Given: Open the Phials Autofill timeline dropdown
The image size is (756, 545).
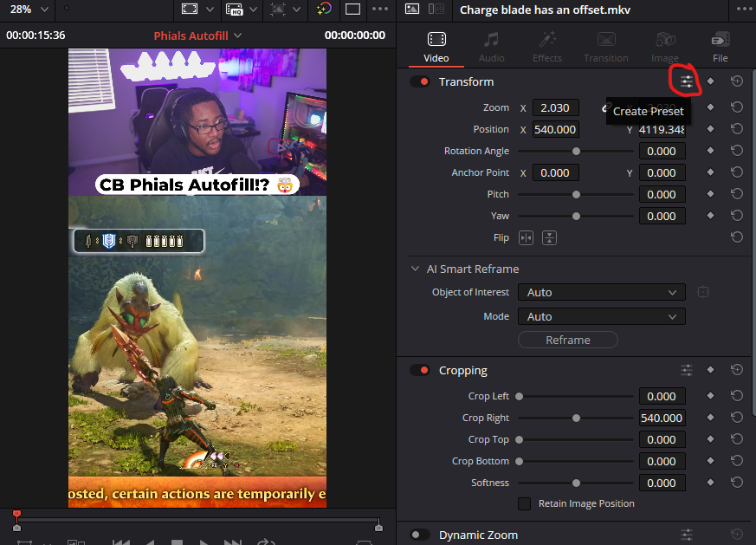Looking at the screenshot, I should (197, 36).
